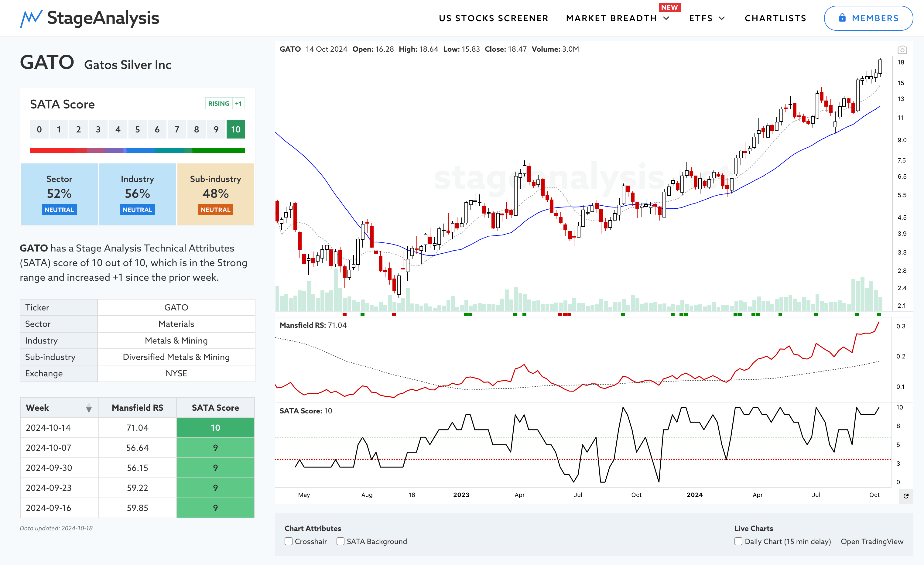Enable Daily Chart 15 min delay checkbox
The image size is (924, 565).
[738, 541]
